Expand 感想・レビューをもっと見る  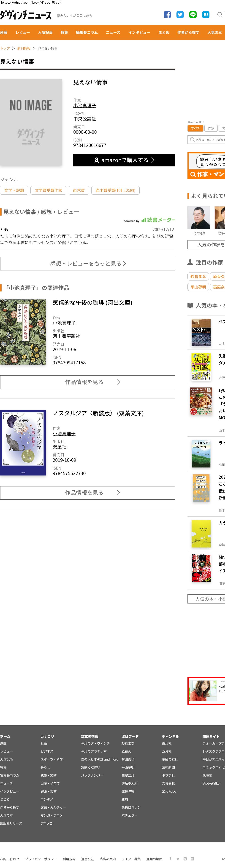coord(87,264)
